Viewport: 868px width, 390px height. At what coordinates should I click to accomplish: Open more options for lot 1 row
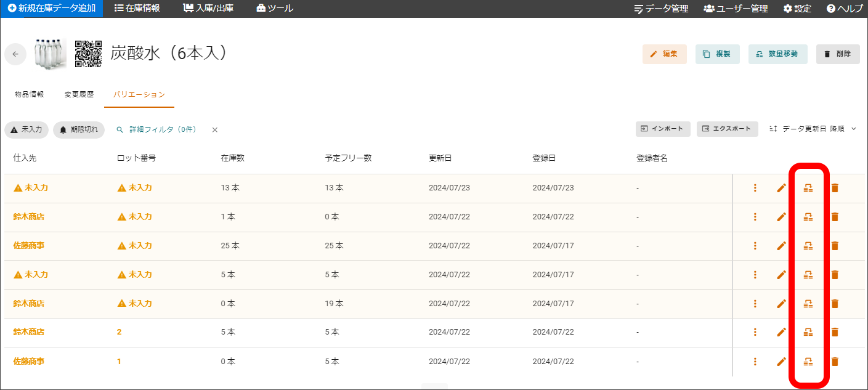click(755, 361)
